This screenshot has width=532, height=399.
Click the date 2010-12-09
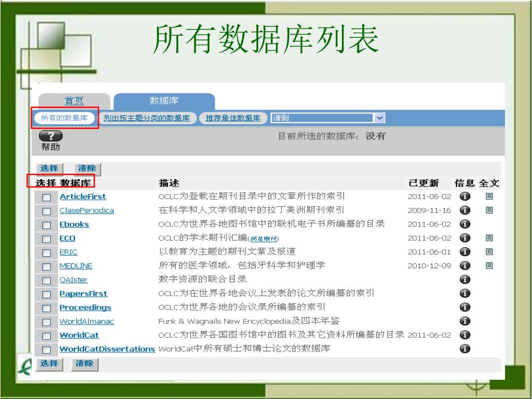pos(429,265)
